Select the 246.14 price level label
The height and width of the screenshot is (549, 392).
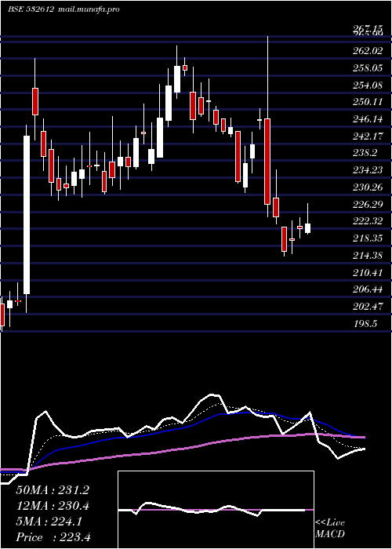pyautogui.click(x=367, y=119)
